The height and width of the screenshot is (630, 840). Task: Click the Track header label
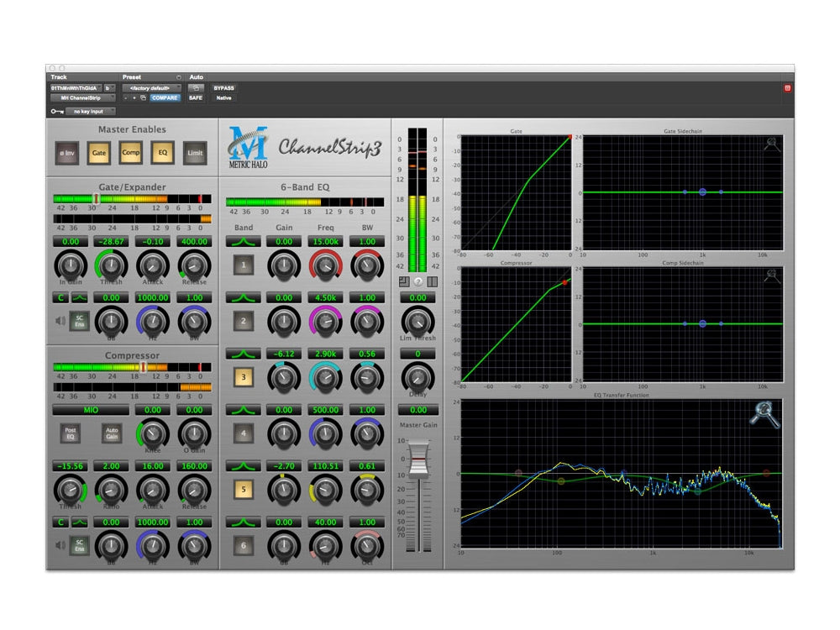59,77
